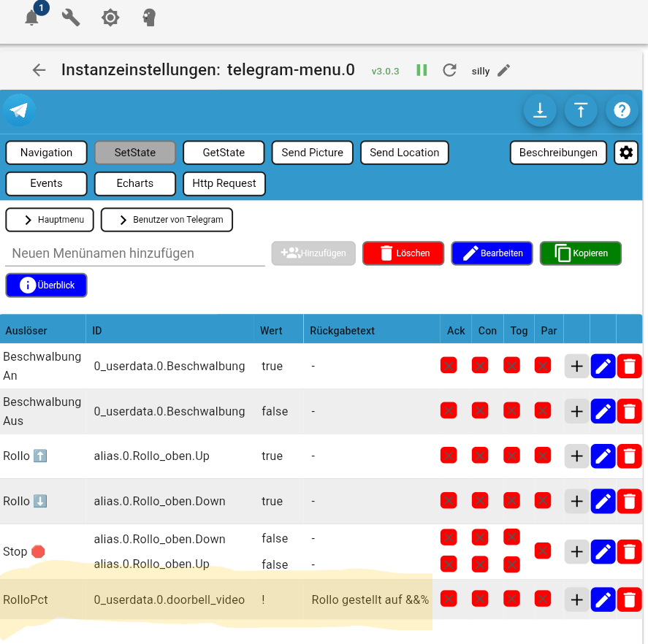Image resolution: width=648 pixels, height=644 pixels.
Task: Edit the alias.0.Rollo_oben.Up true row
Action: coord(603,456)
